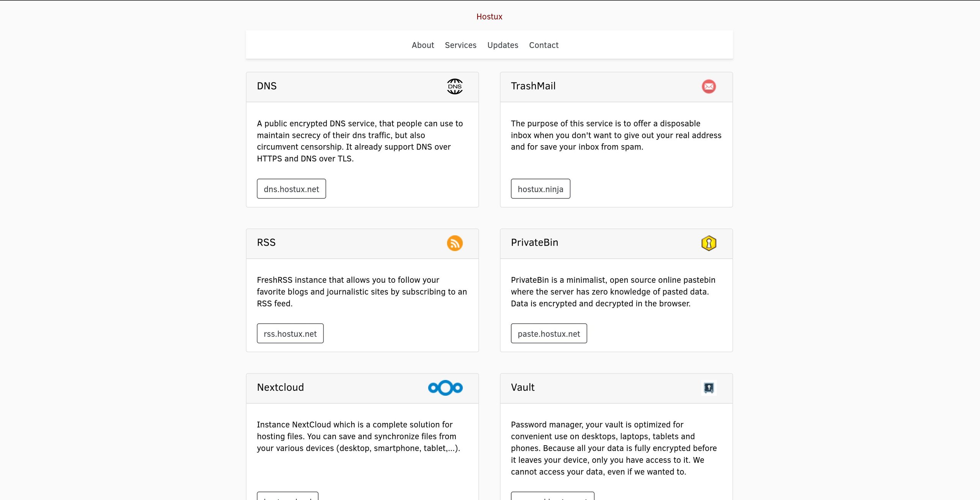Click the yellow PrivateBin keyhole icon
This screenshot has width=980, height=500.
pos(708,243)
